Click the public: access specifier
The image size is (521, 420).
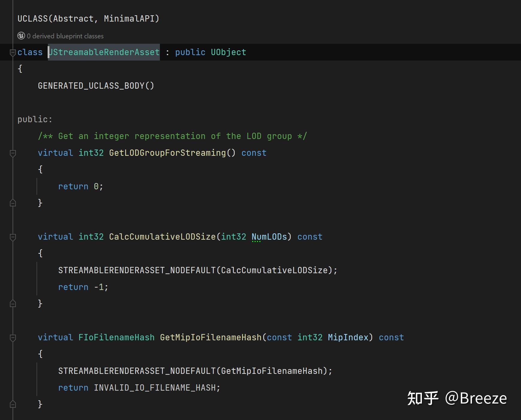pyautogui.click(x=35, y=119)
